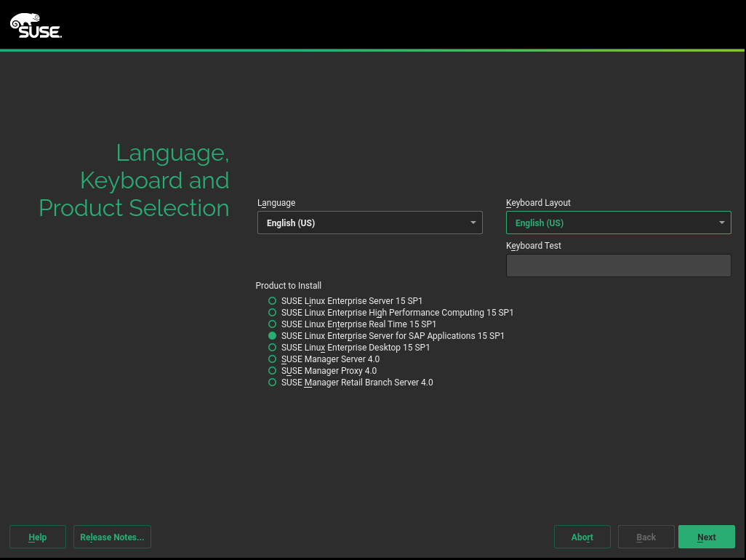Select SUSE Linux Enterprise Server 15 SP1

[273, 301]
